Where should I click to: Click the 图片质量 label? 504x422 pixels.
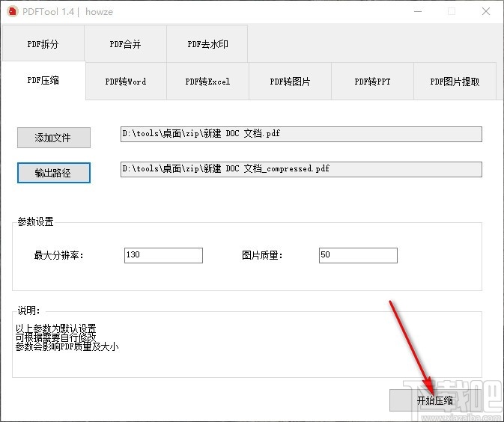click(262, 255)
